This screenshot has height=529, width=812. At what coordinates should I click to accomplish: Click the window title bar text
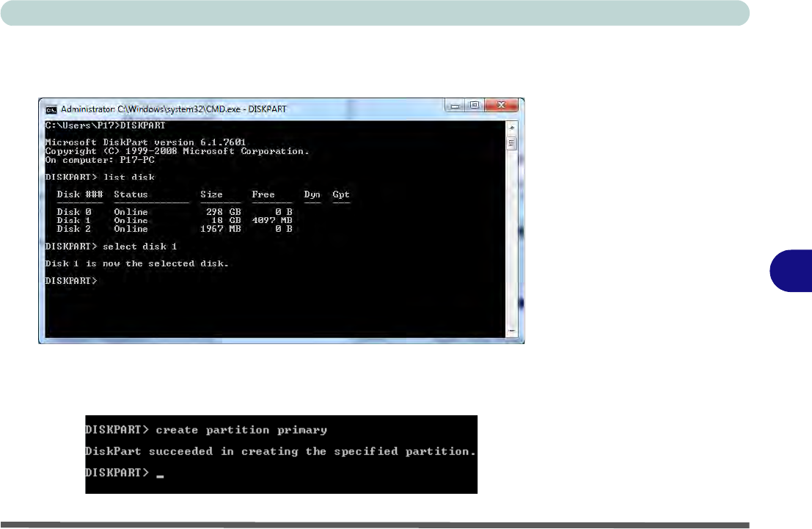point(173,109)
